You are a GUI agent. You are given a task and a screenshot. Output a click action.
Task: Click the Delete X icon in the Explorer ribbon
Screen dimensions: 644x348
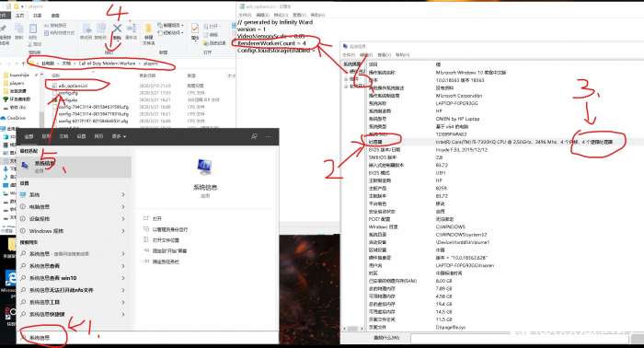[x=118, y=29]
